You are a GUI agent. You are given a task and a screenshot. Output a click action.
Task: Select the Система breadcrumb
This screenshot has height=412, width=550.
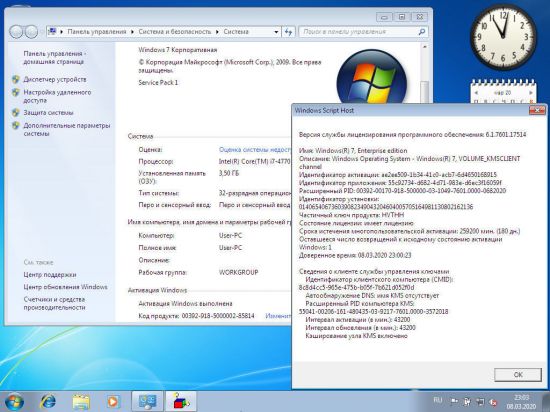[x=236, y=32]
